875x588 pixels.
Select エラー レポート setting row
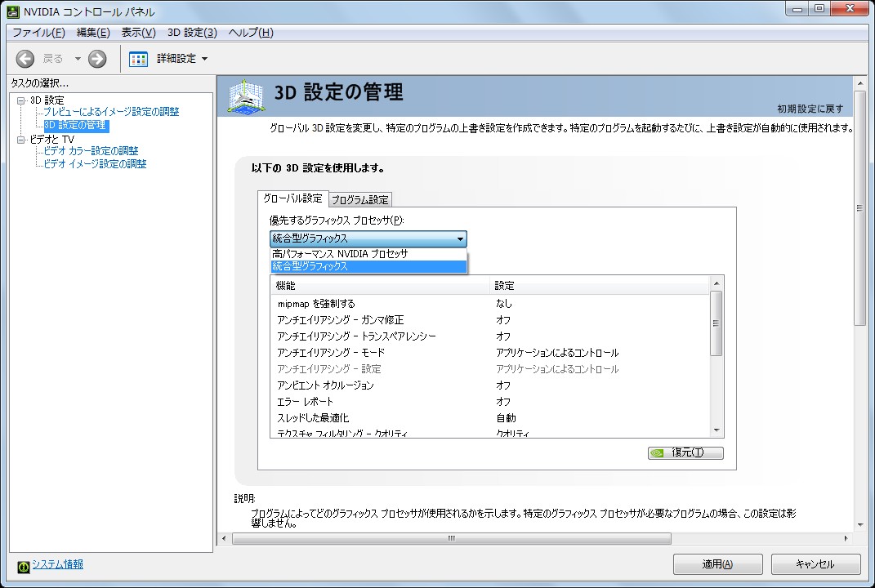point(489,402)
